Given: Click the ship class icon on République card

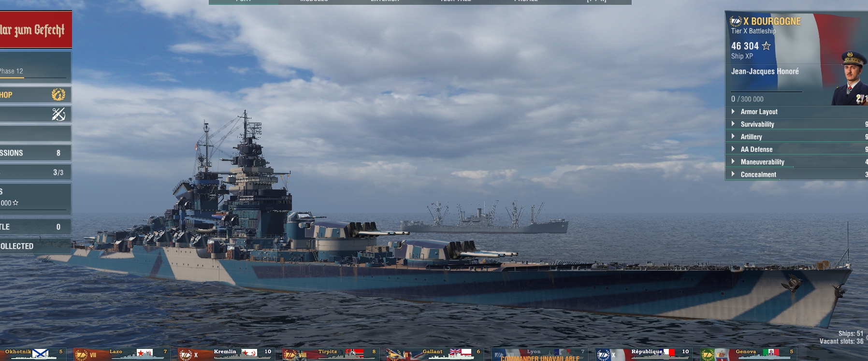Looking at the screenshot, I should pos(603,355).
